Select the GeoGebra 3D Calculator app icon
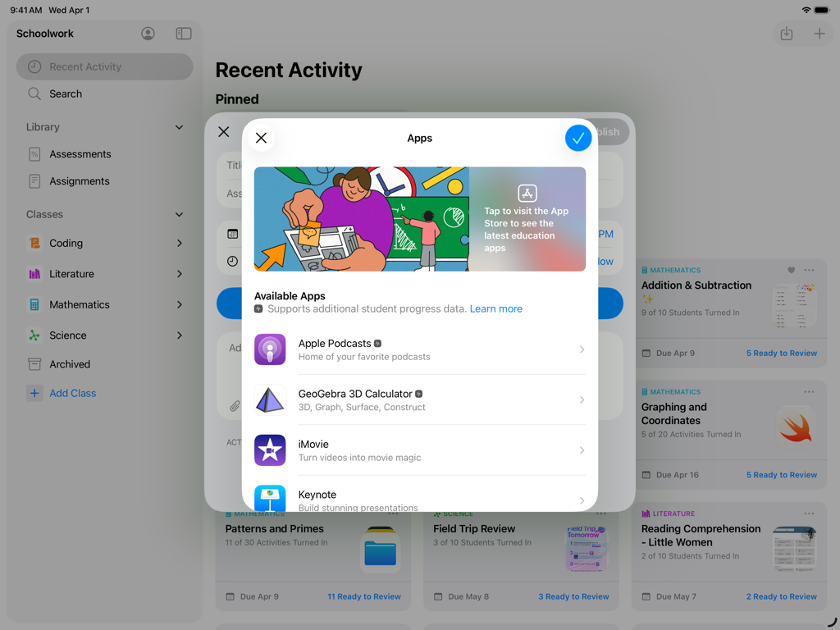The width and height of the screenshot is (840, 630). pyautogui.click(x=270, y=399)
